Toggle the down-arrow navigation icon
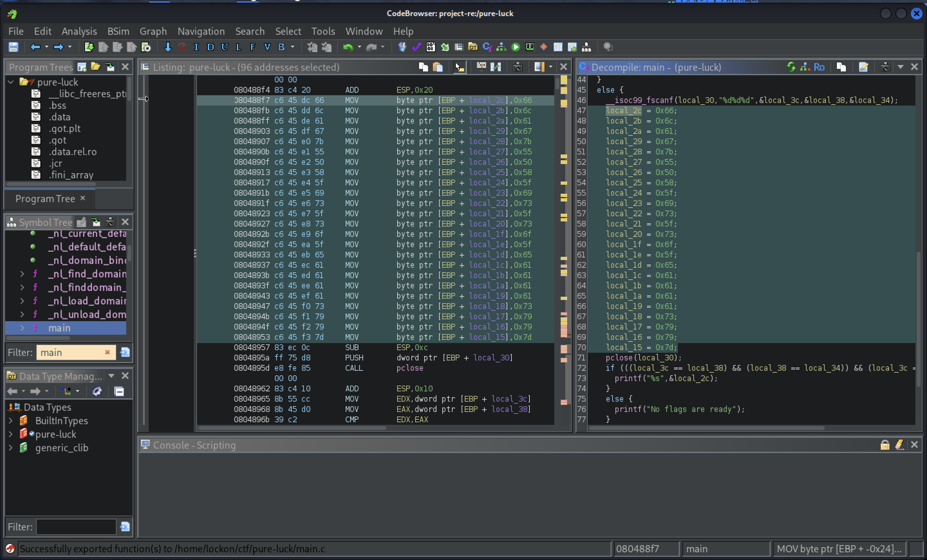 point(168,47)
